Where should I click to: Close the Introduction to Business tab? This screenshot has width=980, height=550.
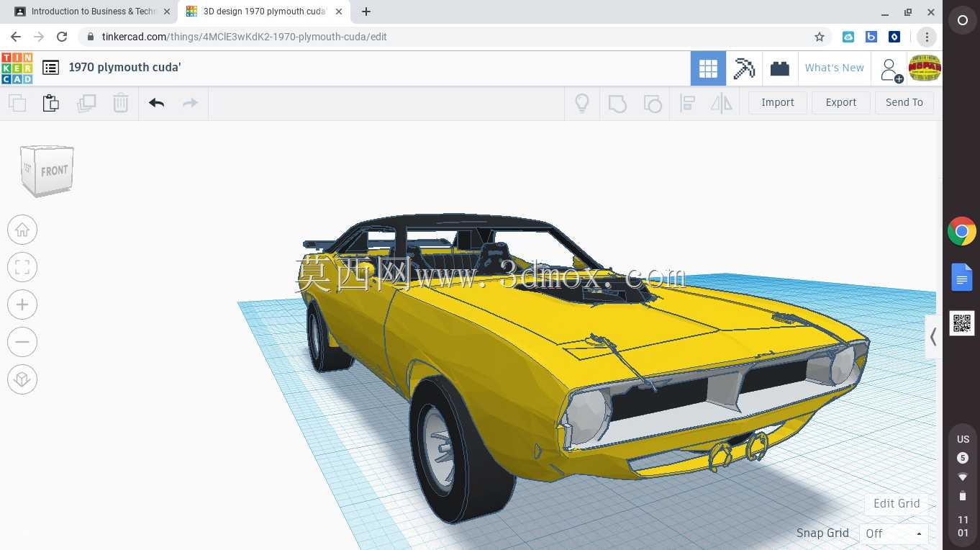tap(167, 12)
